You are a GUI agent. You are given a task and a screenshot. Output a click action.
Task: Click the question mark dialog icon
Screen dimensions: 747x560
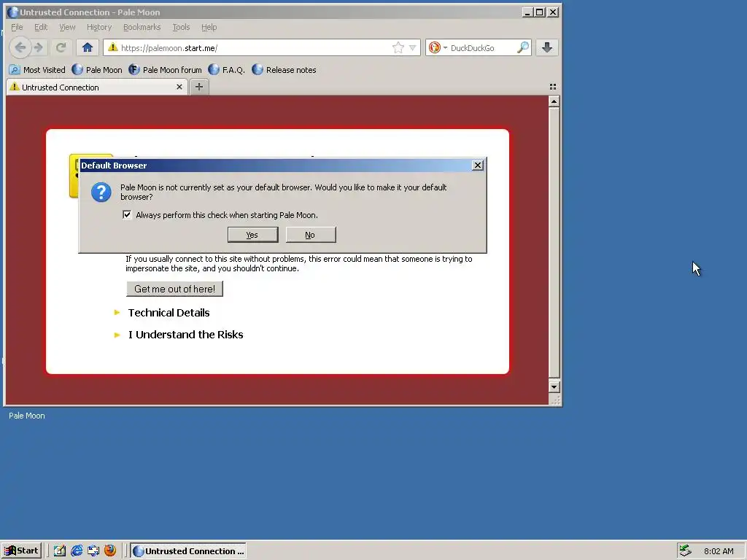(x=101, y=192)
